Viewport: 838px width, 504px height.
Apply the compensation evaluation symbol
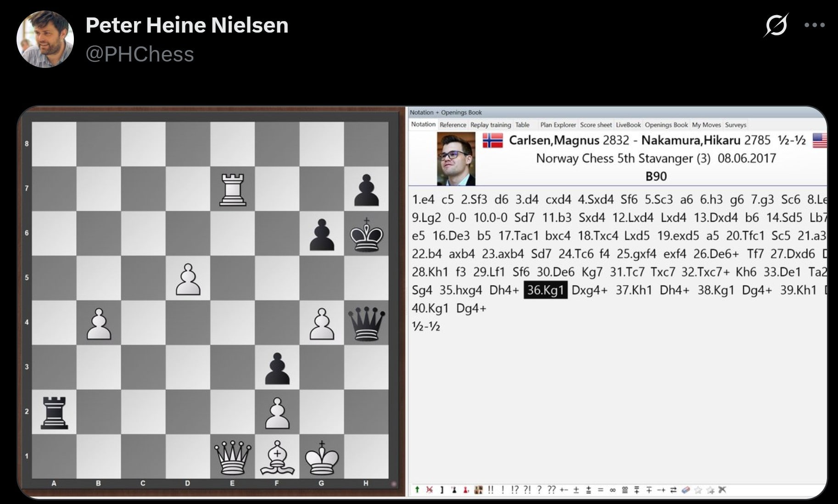coord(625,490)
